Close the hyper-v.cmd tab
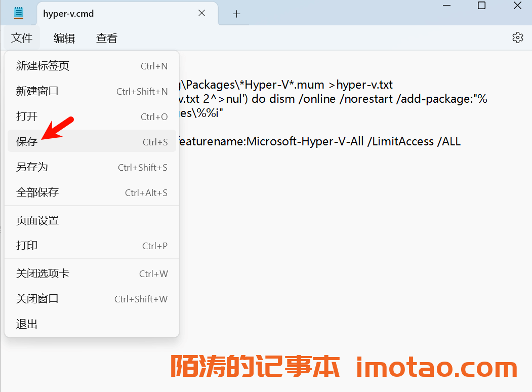 point(201,13)
